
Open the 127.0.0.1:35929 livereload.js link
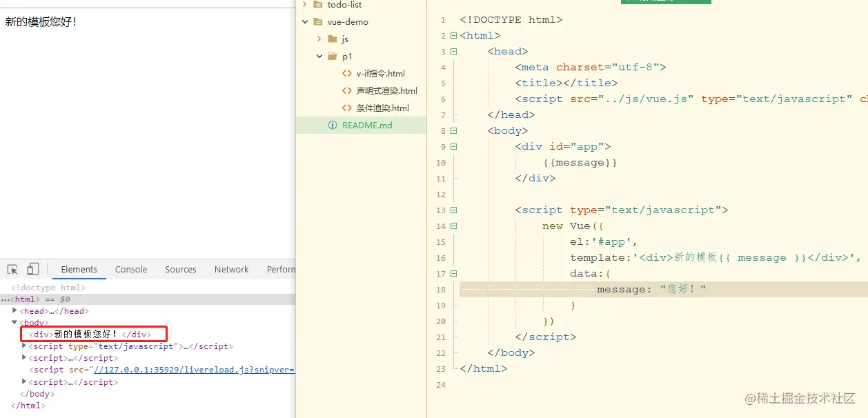pos(194,370)
